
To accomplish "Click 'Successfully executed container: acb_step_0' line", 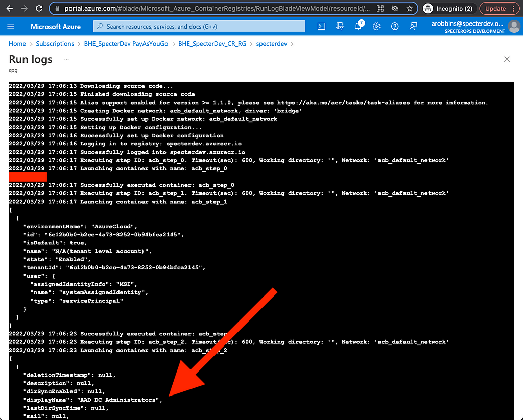I will [122, 185].
